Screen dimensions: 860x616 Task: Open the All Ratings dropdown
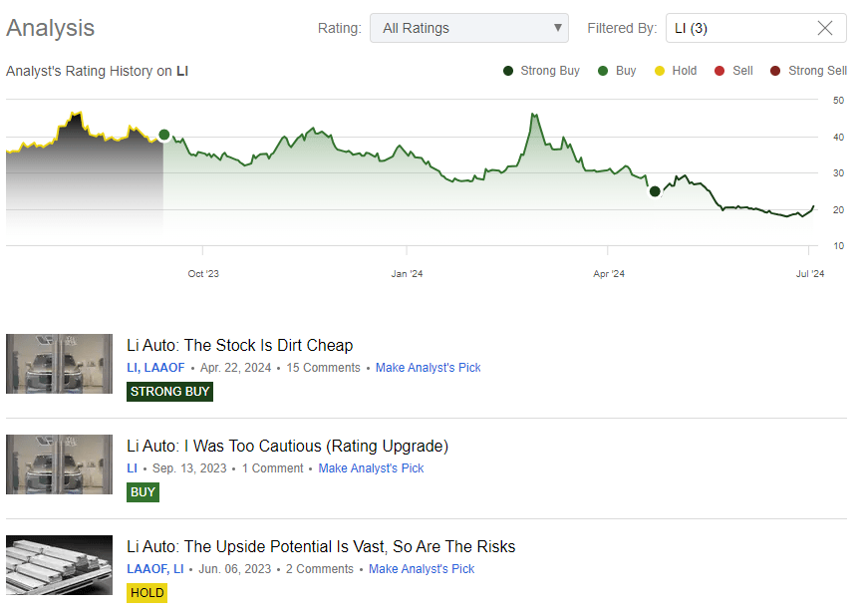click(x=468, y=28)
